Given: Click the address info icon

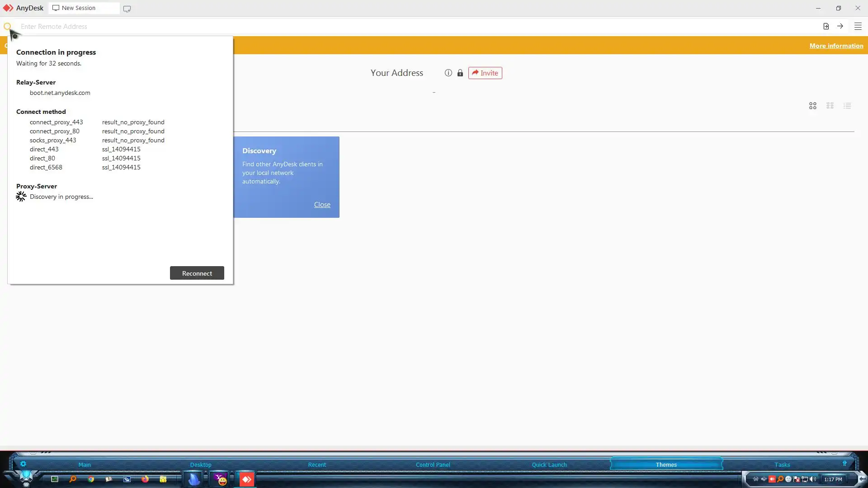Looking at the screenshot, I should click(x=448, y=73).
